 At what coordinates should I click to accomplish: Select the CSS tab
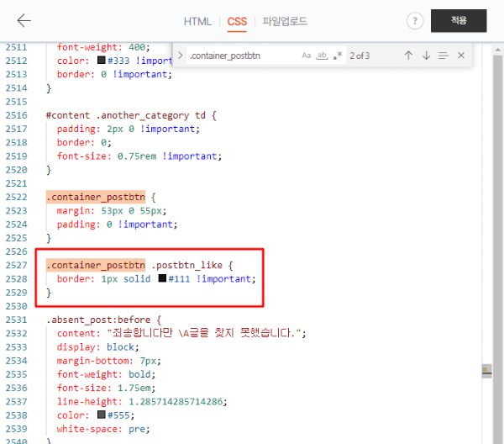click(x=237, y=22)
